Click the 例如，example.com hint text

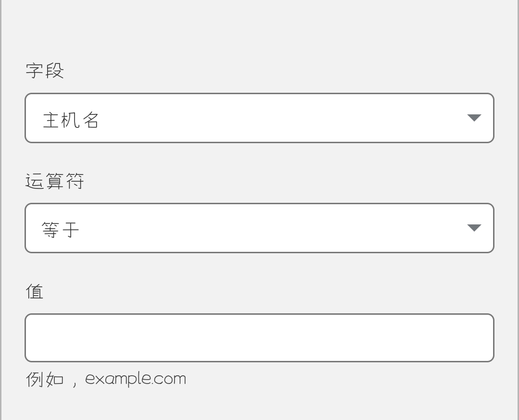click(106, 379)
